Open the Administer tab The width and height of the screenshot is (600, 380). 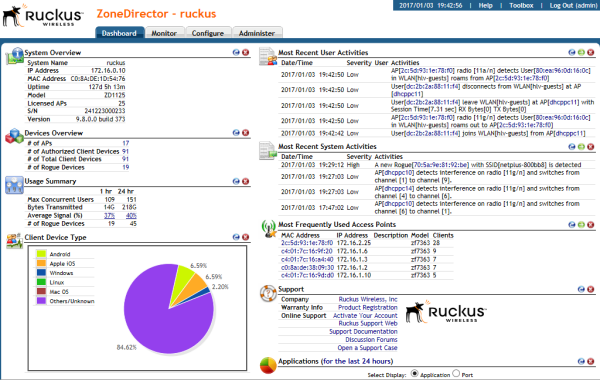257,33
